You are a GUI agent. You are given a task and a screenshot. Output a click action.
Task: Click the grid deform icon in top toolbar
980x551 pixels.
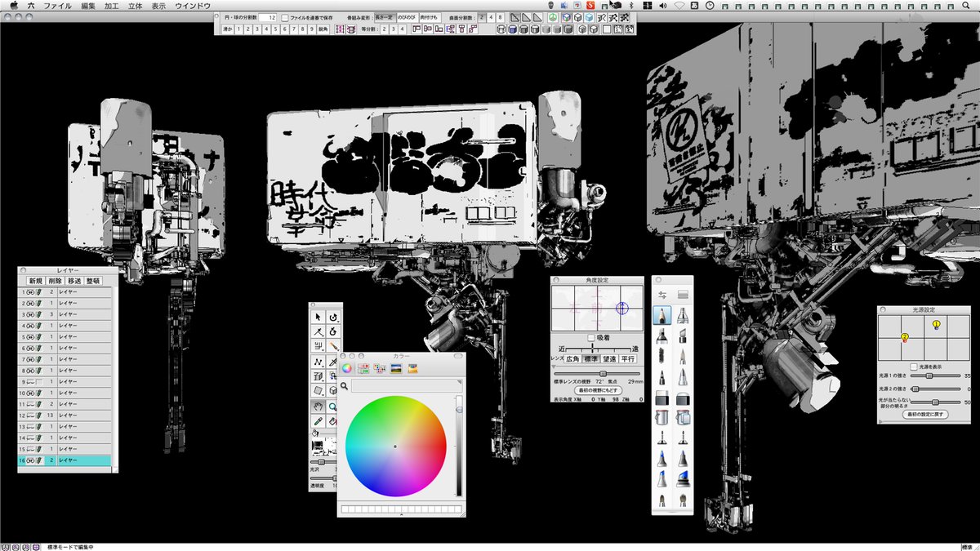coord(339,29)
